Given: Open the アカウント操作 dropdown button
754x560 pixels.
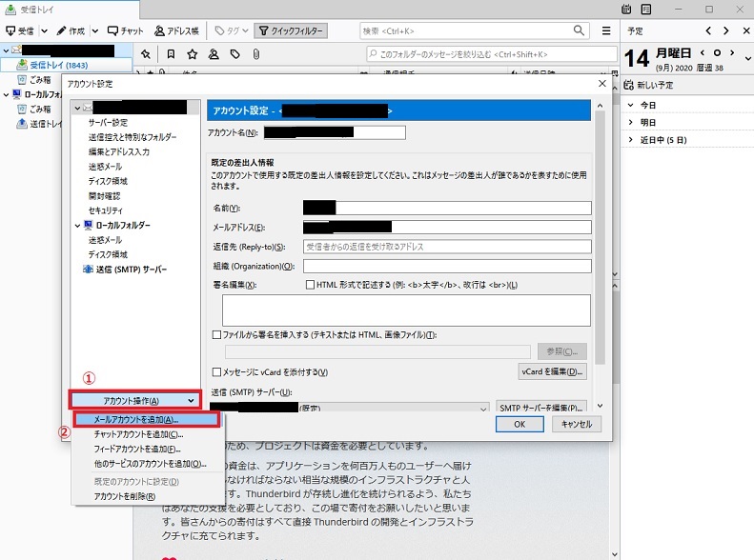Looking at the screenshot, I should [x=134, y=401].
